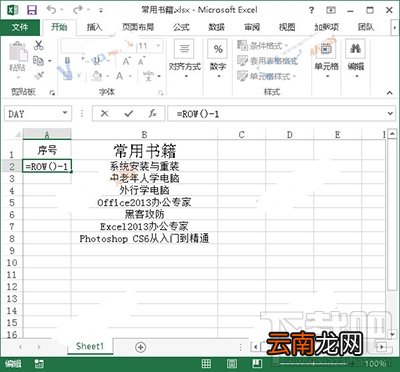This screenshot has height=372, width=400.
Task: Open 单元格样式 cell styles menu
Action: pos(267,76)
